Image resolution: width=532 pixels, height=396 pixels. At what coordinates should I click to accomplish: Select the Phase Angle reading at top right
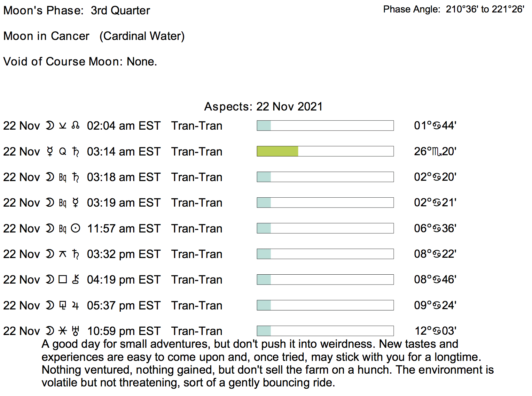coord(453,9)
